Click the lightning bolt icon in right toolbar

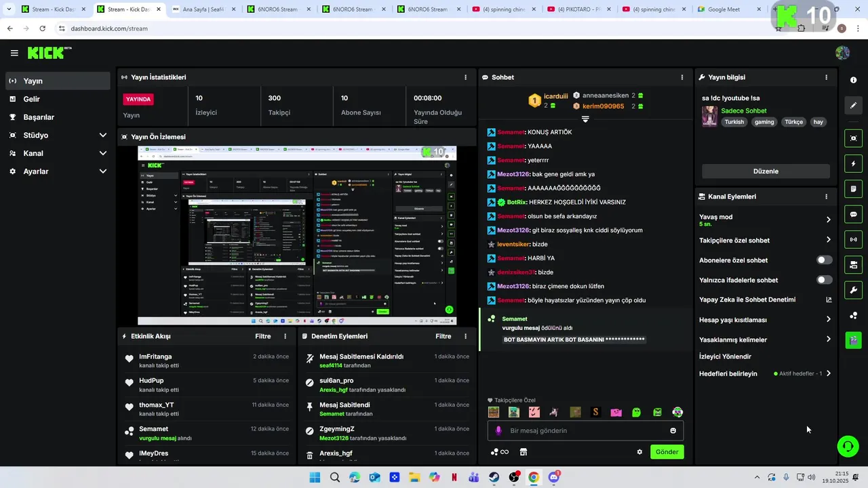[x=853, y=163]
